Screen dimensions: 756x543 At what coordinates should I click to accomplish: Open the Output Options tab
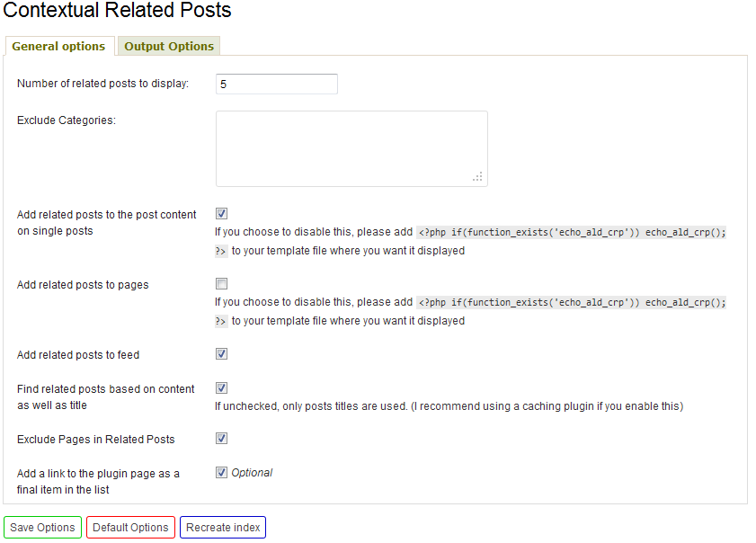coord(169,46)
